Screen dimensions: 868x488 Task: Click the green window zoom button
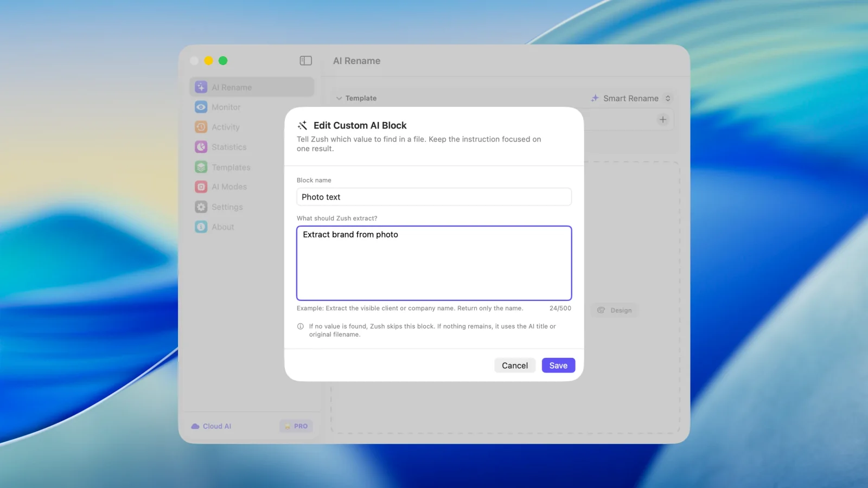click(x=223, y=61)
